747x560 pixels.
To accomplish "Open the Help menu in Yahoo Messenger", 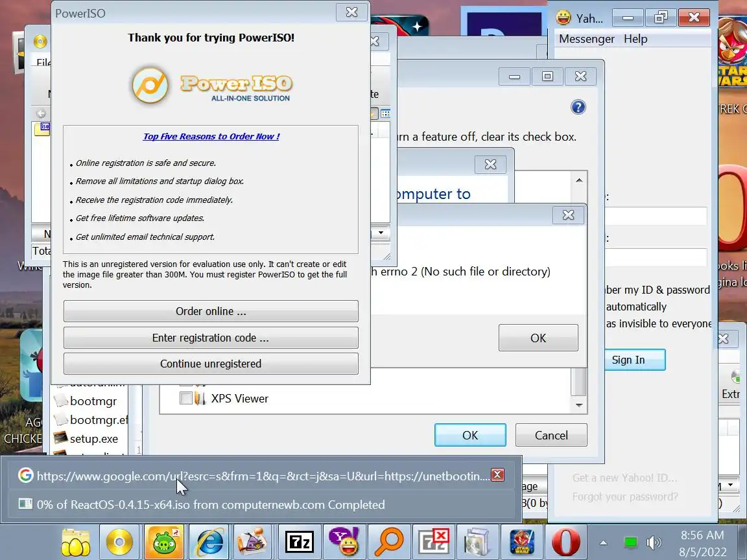I will pos(635,39).
